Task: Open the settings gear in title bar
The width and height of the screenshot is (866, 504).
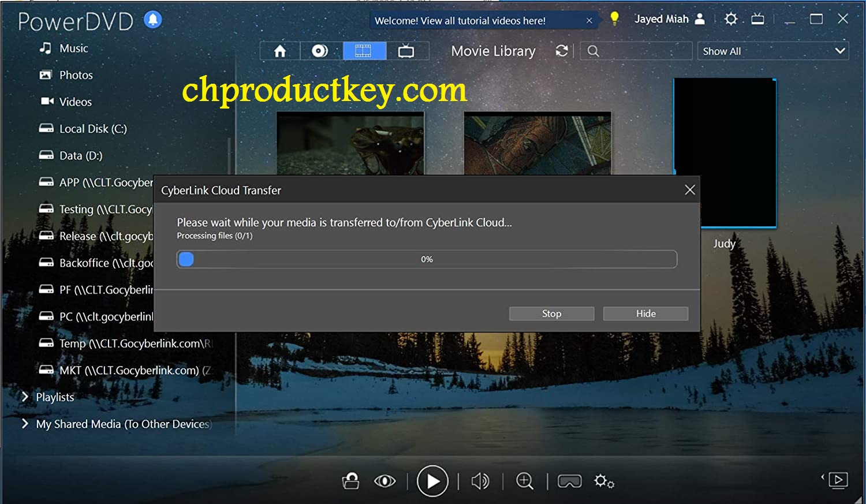Action: 731,19
